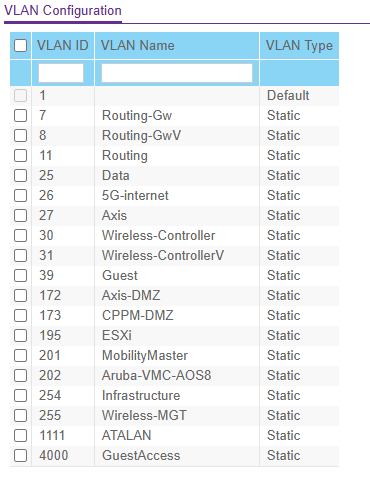Tick checkbox for VLAN 254 Infrastructure

coord(20,396)
